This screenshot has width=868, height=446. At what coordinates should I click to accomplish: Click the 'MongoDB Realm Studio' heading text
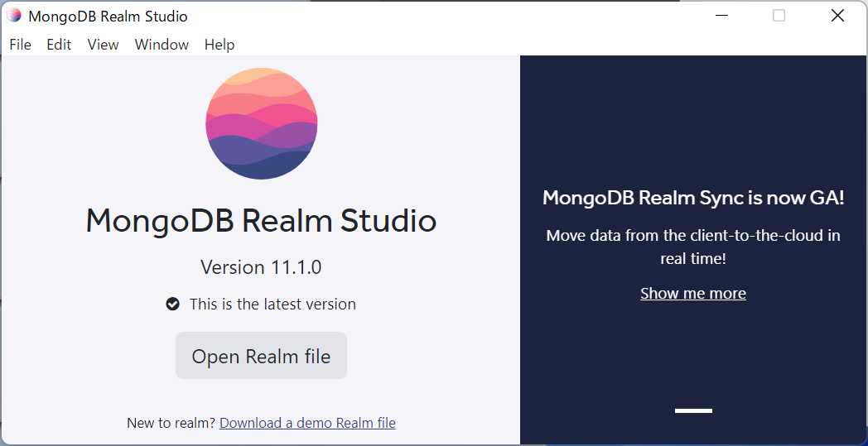click(261, 220)
